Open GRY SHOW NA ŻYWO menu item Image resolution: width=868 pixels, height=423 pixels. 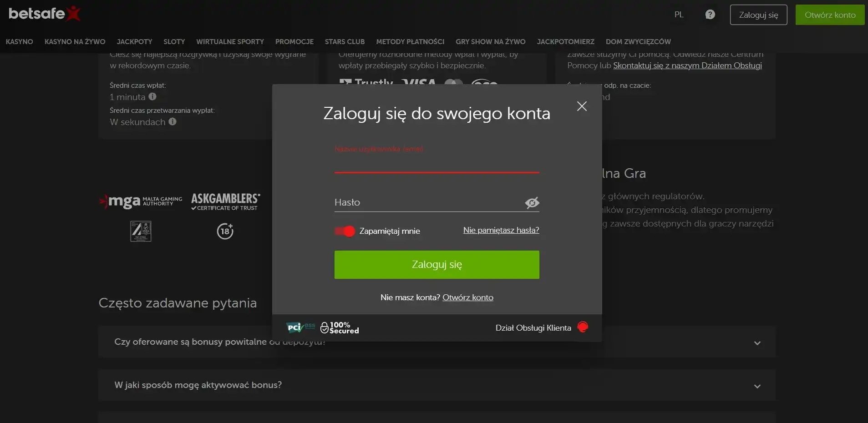click(x=491, y=41)
